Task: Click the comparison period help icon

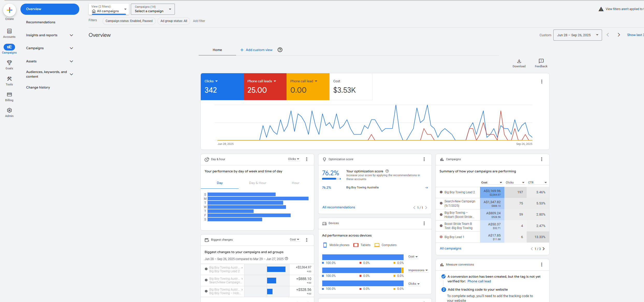Action: pos(287,259)
